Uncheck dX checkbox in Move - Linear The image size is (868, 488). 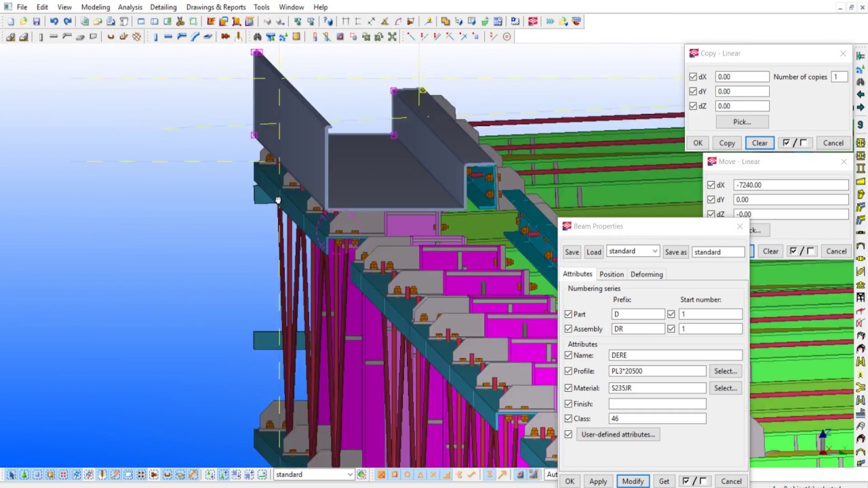tap(711, 185)
